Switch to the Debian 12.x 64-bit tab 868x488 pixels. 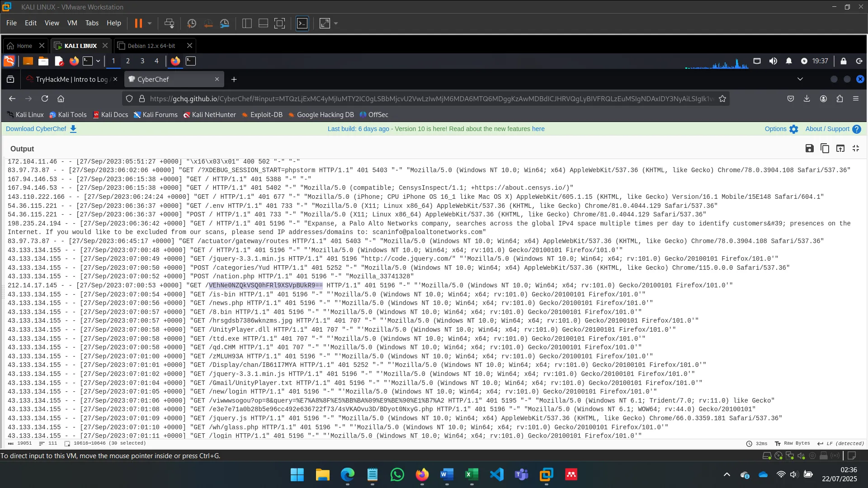pyautogui.click(x=151, y=45)
